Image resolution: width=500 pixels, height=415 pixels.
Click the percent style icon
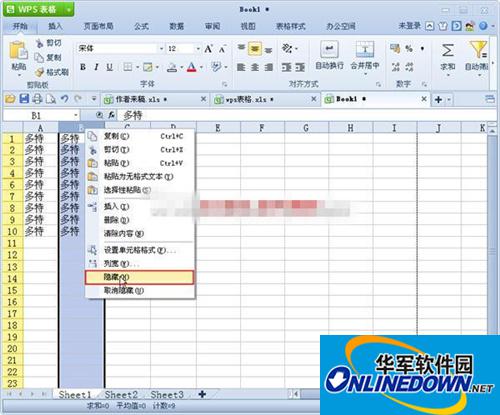coord(409,49)
